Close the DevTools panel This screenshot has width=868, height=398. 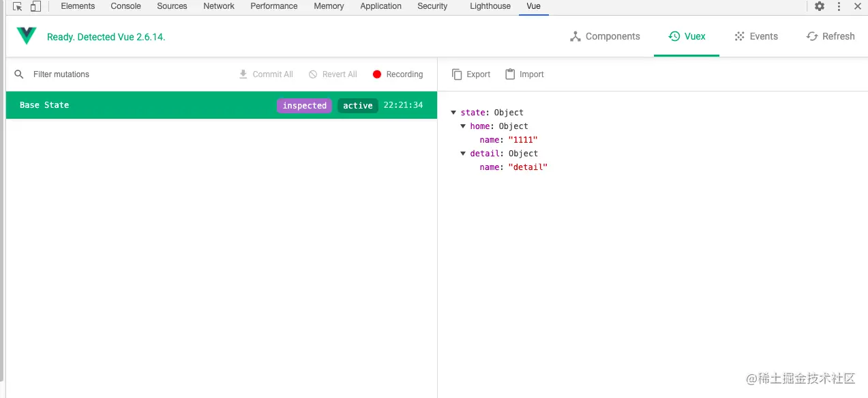point(858,6)
